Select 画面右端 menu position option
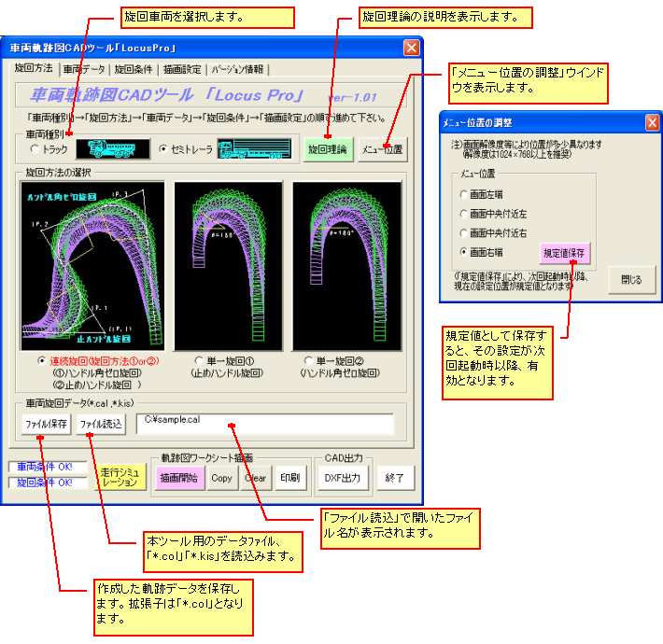Viewport: 663px width, 644px height. (x=464, y=252)
